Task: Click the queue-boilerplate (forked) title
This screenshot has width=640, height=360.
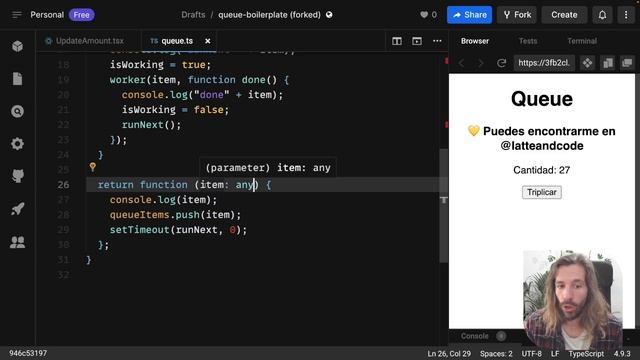Action: coord(269,15)
